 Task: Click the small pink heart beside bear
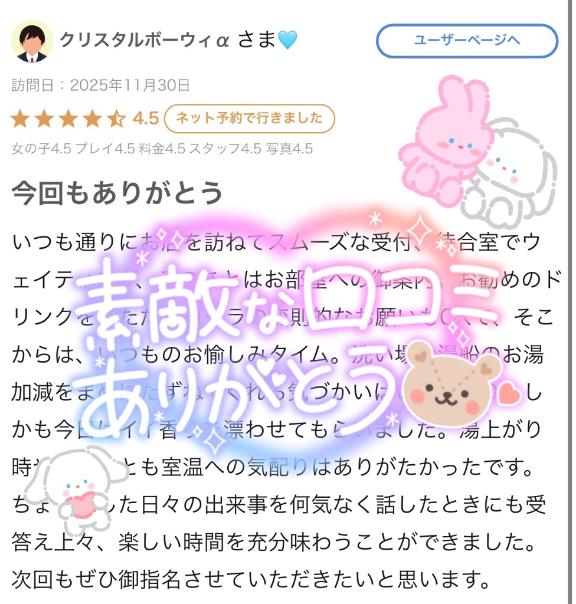(x=509, y=393)
